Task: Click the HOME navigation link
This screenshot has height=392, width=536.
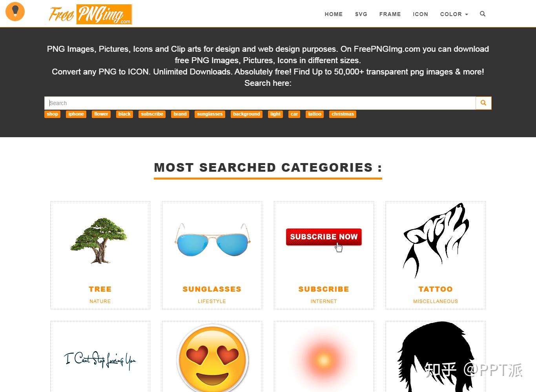Action: (x=334, y=14)
